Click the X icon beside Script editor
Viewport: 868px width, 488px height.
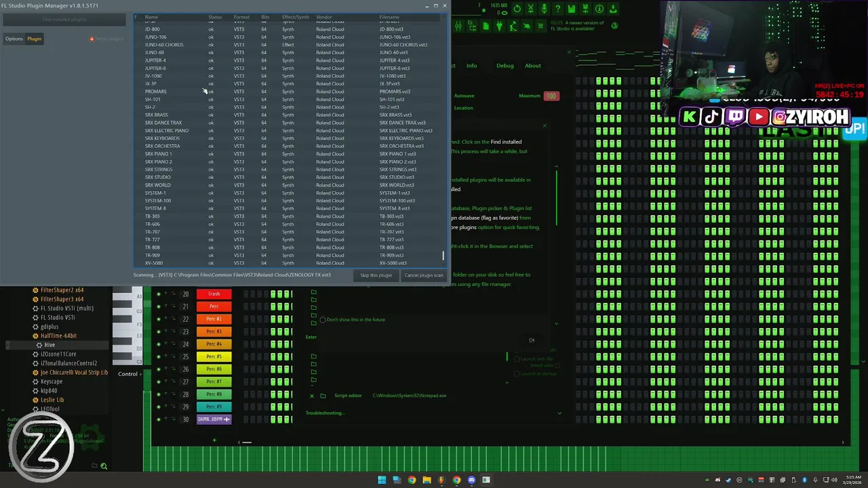pos(312,396)
